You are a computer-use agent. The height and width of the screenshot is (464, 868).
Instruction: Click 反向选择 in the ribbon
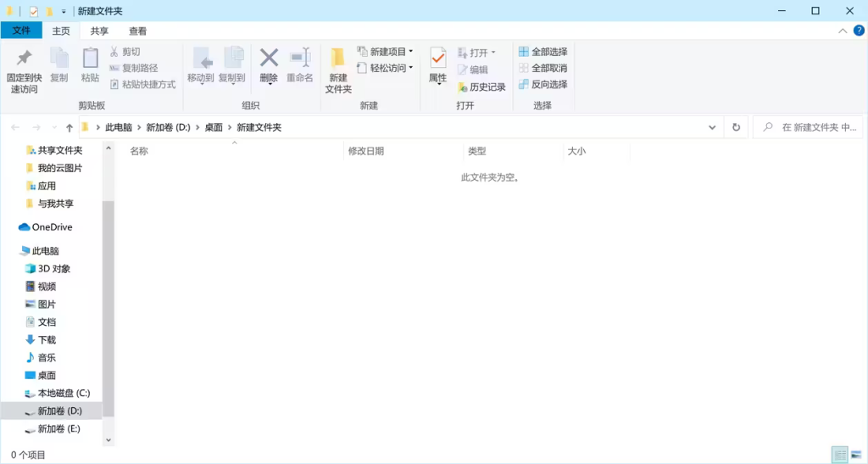[543, 84]
